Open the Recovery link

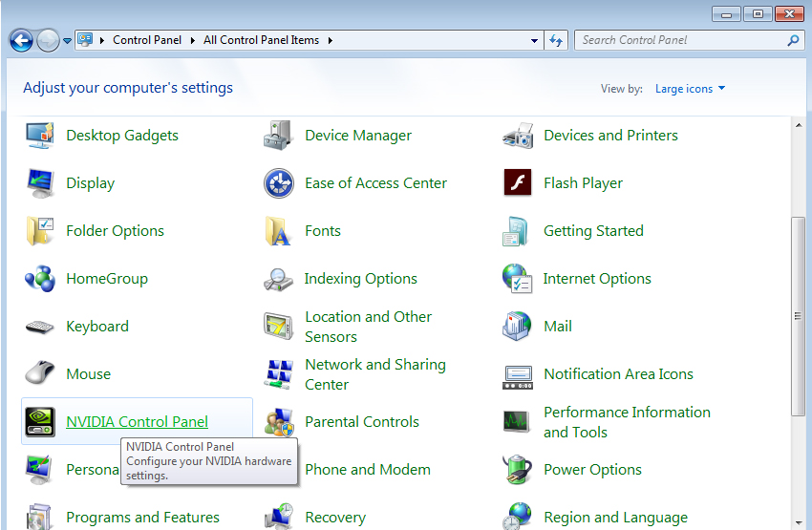(335, 517)
